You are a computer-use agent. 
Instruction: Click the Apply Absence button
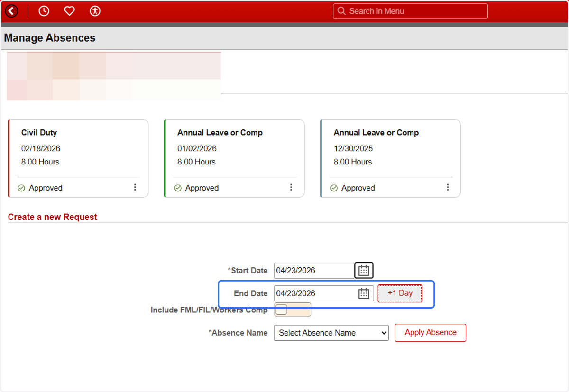[x=431, y=333]
